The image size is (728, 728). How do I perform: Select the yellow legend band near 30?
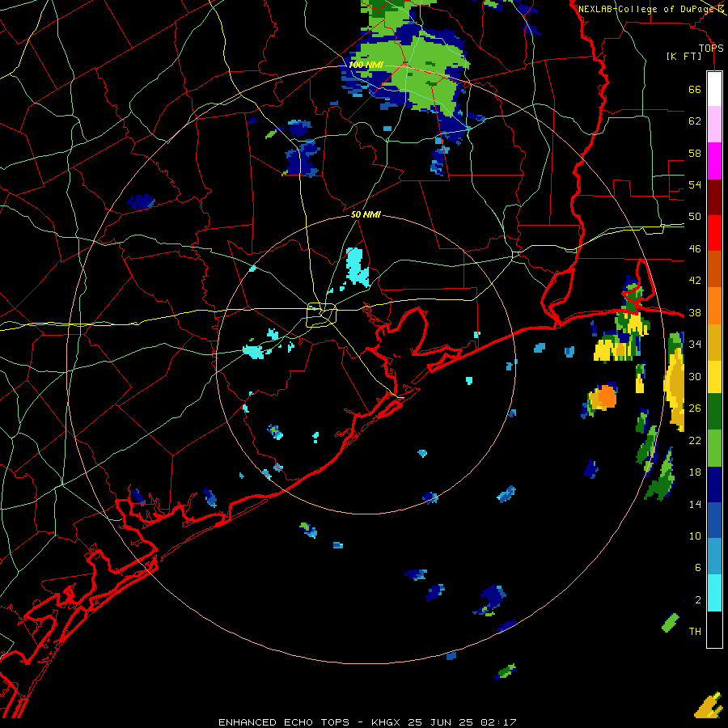click(x=714, y=376)
